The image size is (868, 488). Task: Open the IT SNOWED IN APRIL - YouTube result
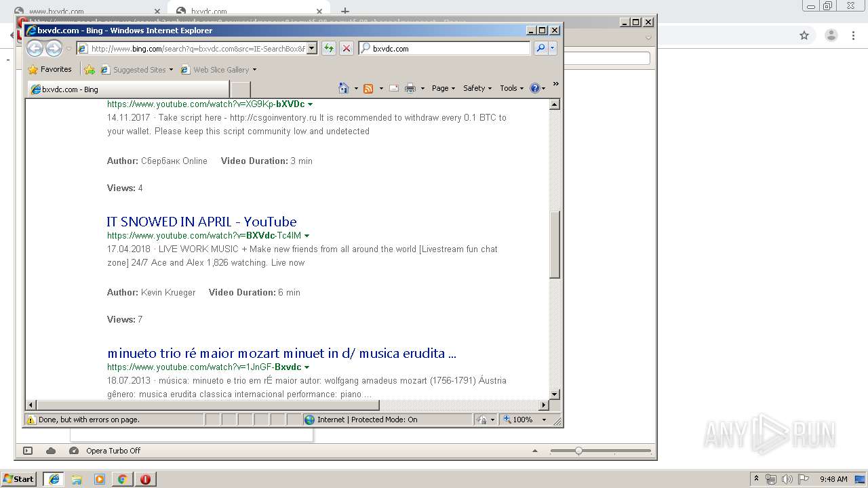tap(201, 222)
